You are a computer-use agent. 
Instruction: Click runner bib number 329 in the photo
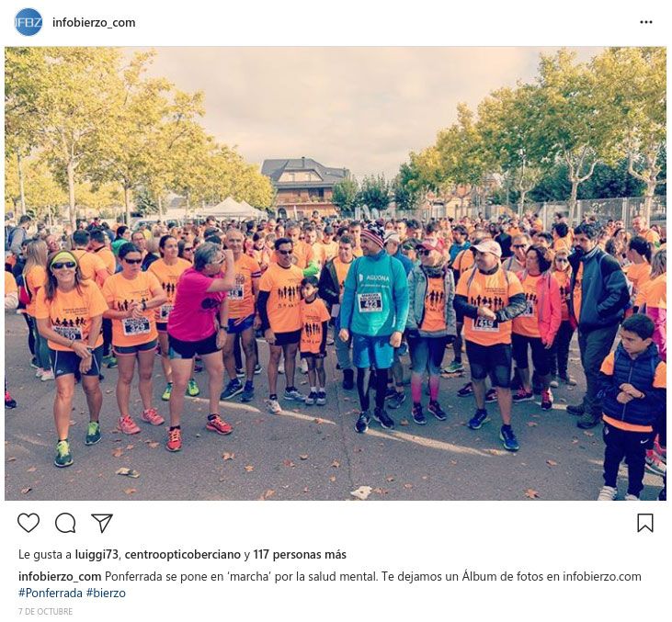pyautogui.click(x=136, y=326)
